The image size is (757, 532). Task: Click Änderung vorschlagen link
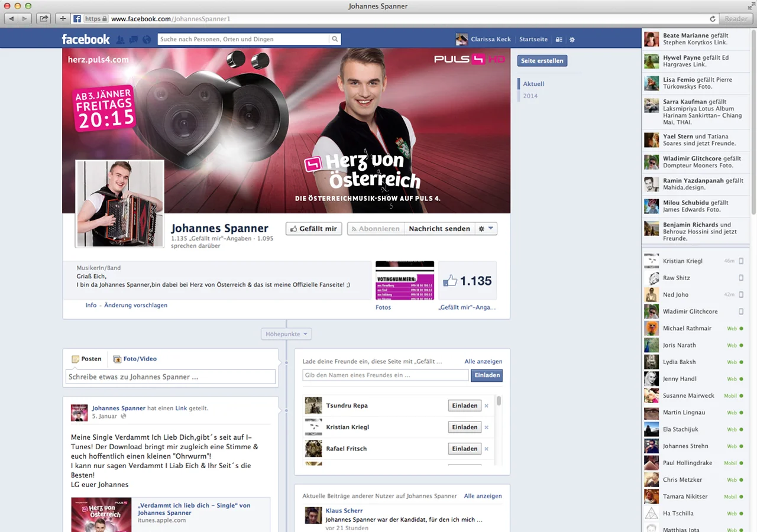(135, 306)
